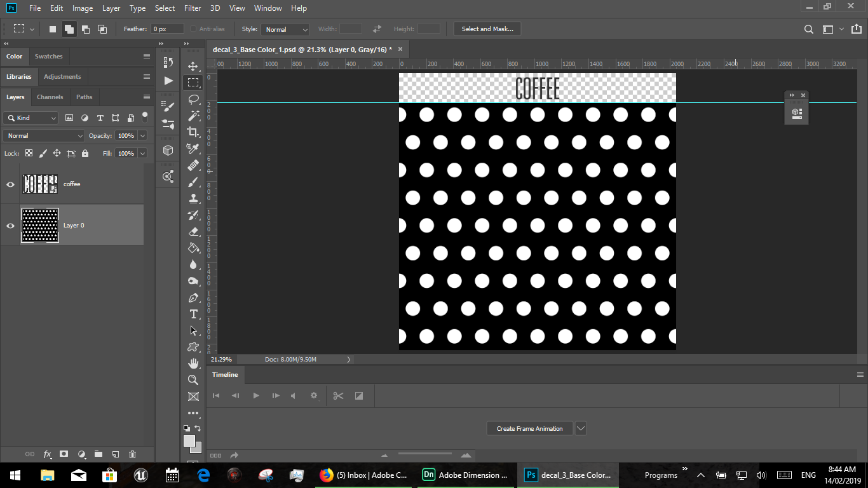Select the Horizontal Type tool

[x=193, y=314]
